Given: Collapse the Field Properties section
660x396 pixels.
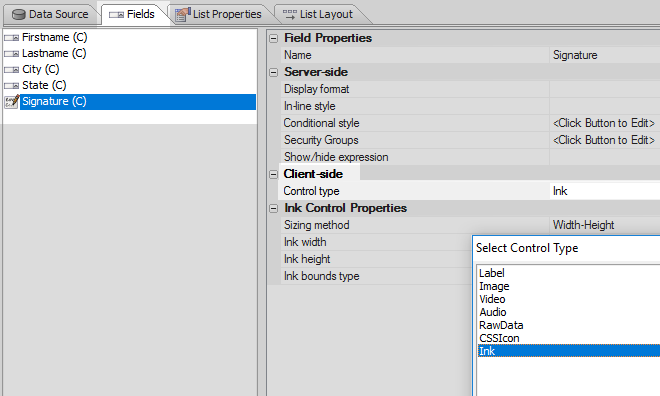Looking at the screenshot, I should (274, 38).
